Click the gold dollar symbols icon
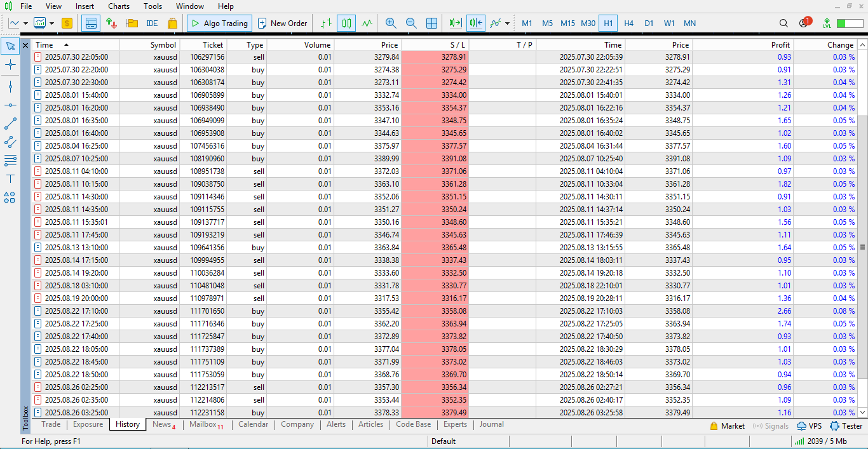This screenshot has height=449, width=868. point(67,23)
